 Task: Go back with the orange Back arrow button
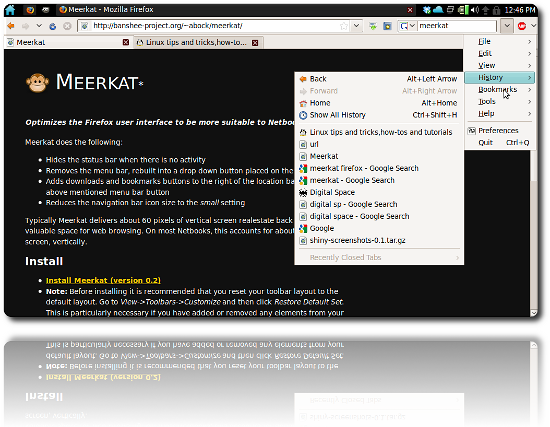[11, 26]
